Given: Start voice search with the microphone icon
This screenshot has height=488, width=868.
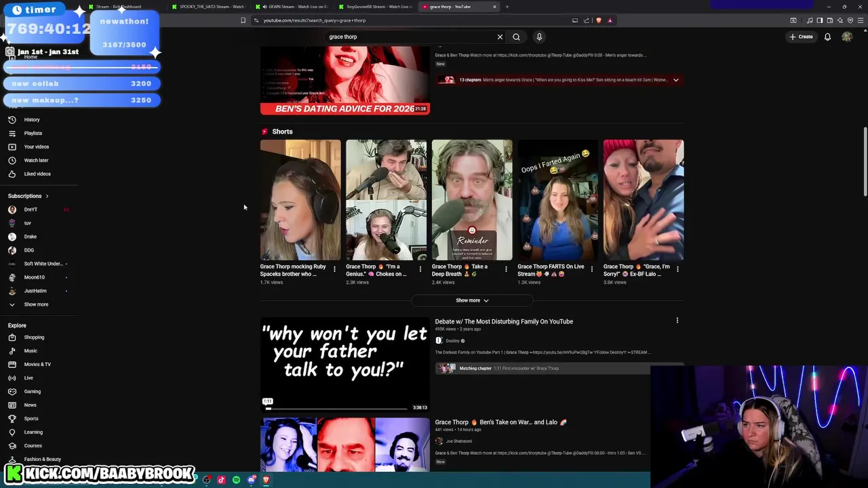Looking at the screenshot, I should point(539,37).
